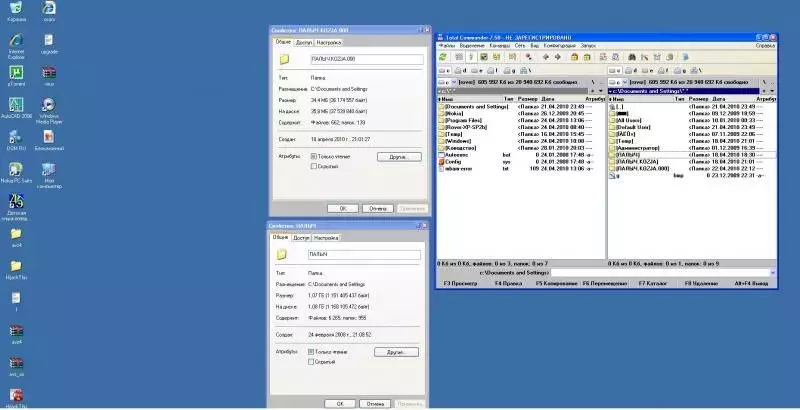Select drive e button in the left panel
Viewport: 800px width, 410px height.
coord(477,70)
